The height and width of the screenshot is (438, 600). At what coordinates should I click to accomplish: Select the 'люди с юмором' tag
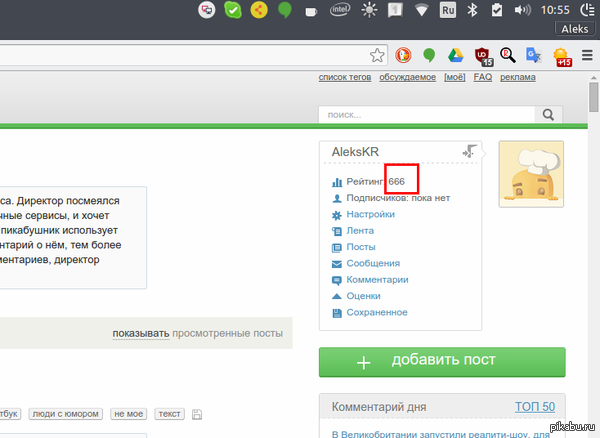(x=65, y=413)
